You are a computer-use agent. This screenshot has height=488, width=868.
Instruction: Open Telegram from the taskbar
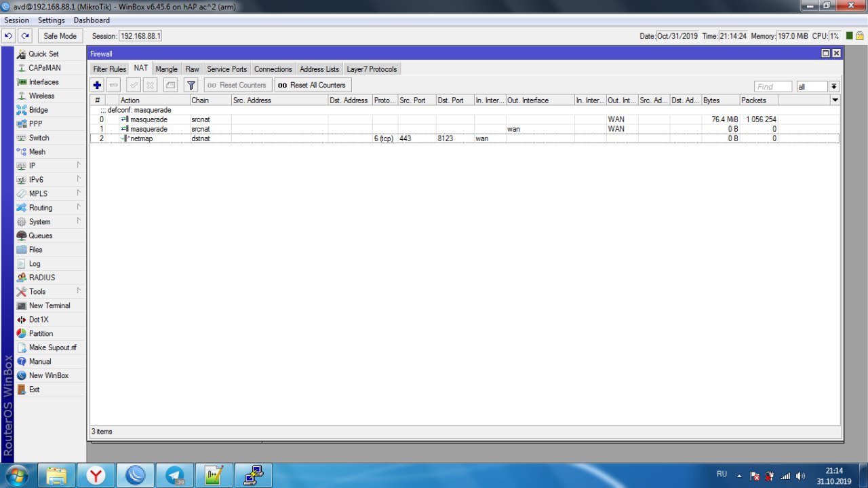coord(175,475)
